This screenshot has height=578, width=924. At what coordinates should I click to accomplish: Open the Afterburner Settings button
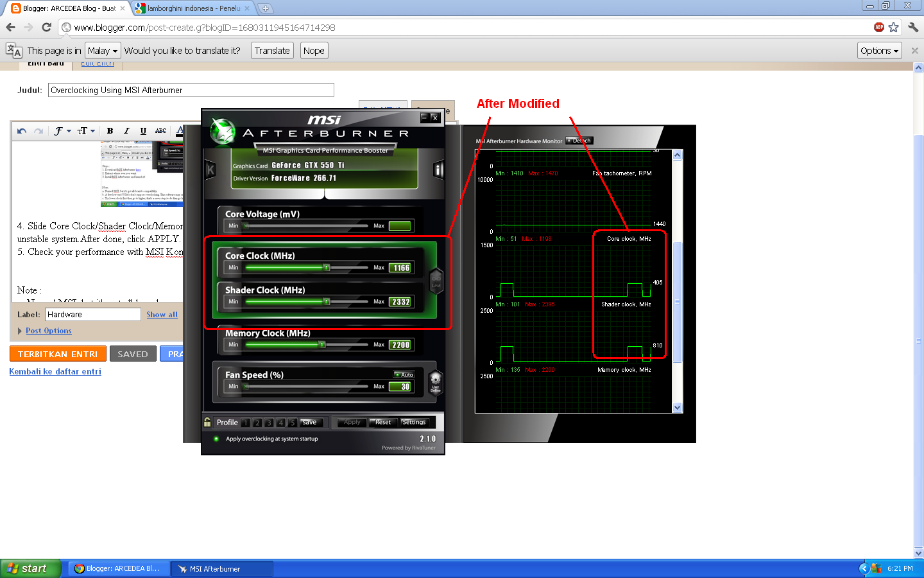click(414, 423)
